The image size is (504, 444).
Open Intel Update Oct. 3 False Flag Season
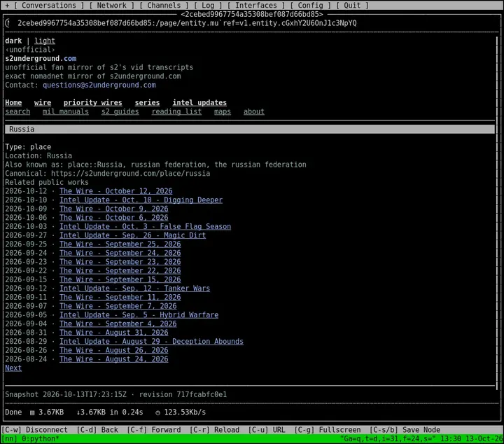(x=146, y=226)
